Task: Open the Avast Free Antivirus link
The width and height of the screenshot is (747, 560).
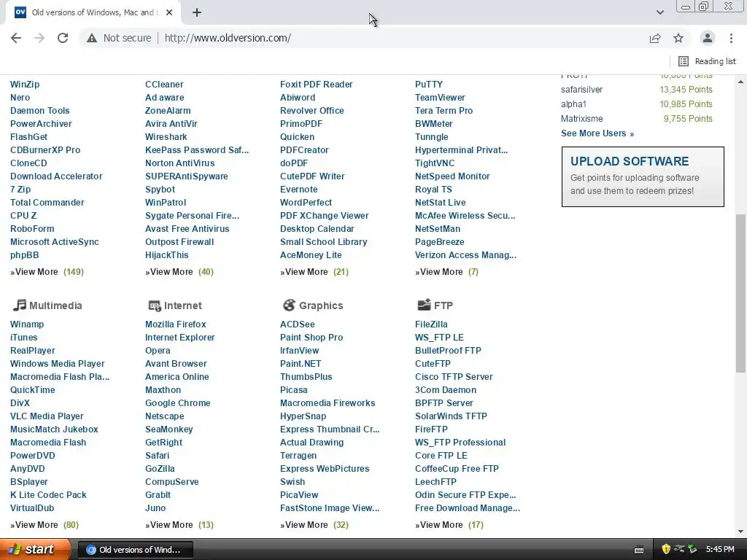Action: (187, 228)
